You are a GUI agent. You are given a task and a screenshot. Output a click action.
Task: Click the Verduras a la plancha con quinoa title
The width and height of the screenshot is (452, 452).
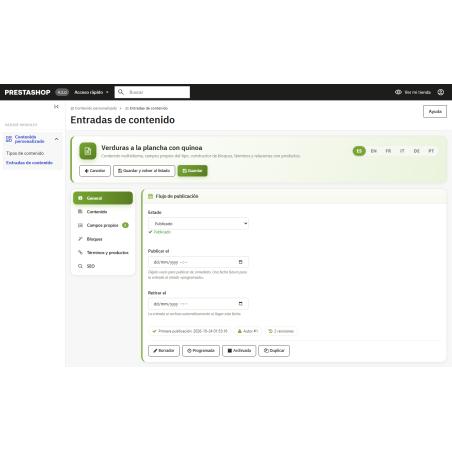152,148
